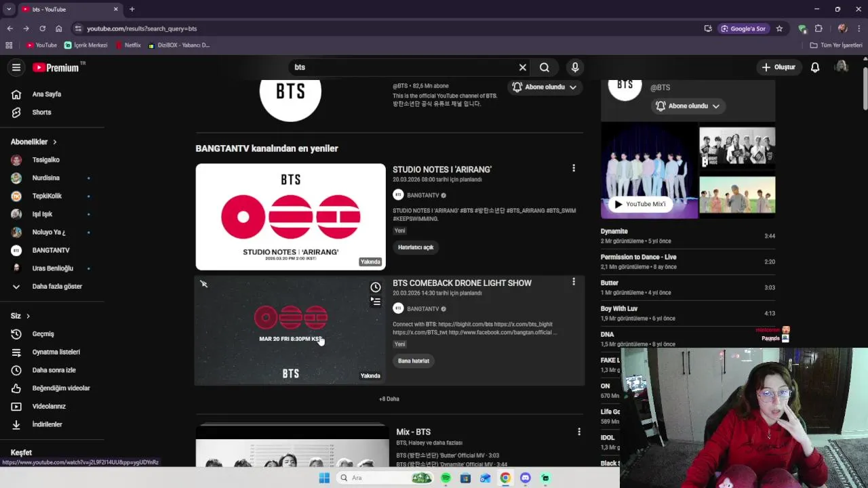
Task: Open more options for DRONE LIGHT SHOW video
Action: (x=574, y=282)
